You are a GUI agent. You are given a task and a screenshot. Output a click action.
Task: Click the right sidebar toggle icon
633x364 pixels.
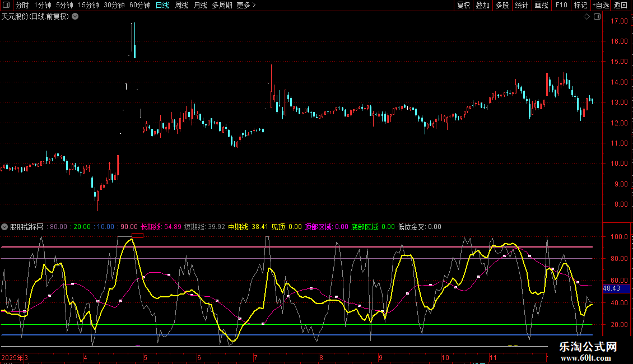click(597, 17)
